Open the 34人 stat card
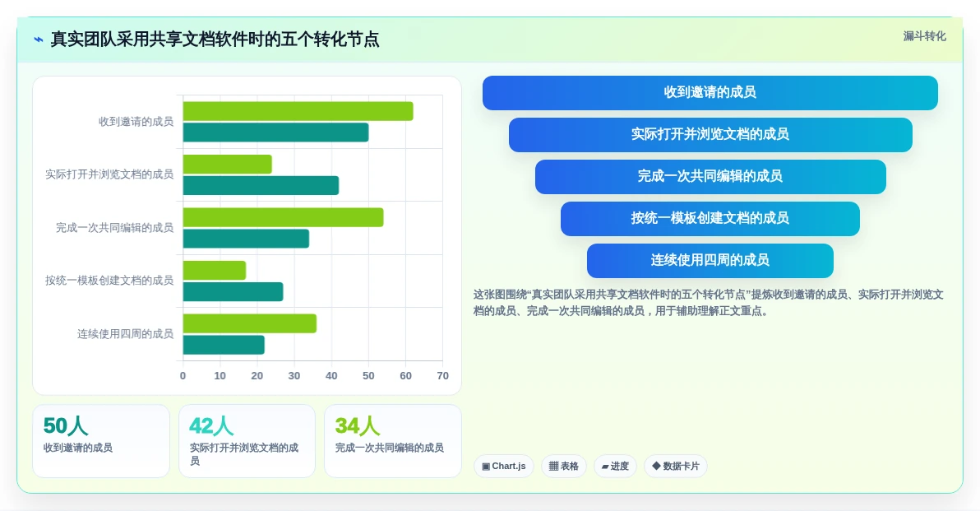This screenshot has width=980, height=511. pyautogui.click(x=392, y=441)
